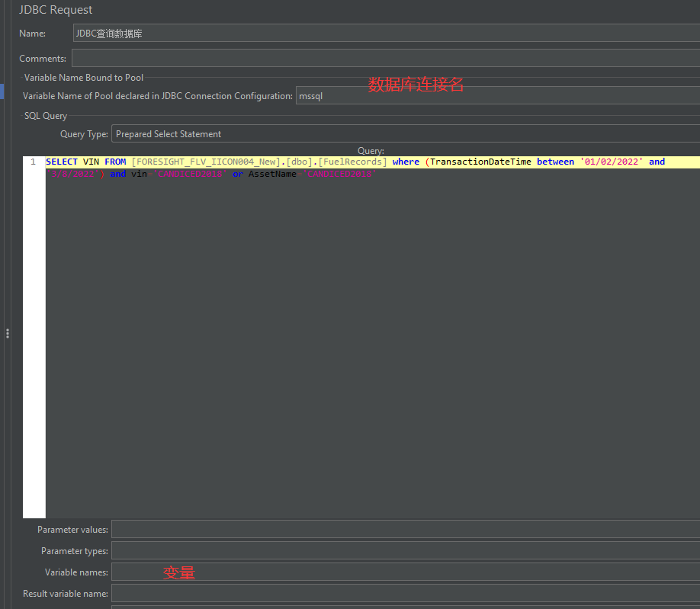
Task: Click the Variable Name Bound to Pool header
Action: pos(84,77)
